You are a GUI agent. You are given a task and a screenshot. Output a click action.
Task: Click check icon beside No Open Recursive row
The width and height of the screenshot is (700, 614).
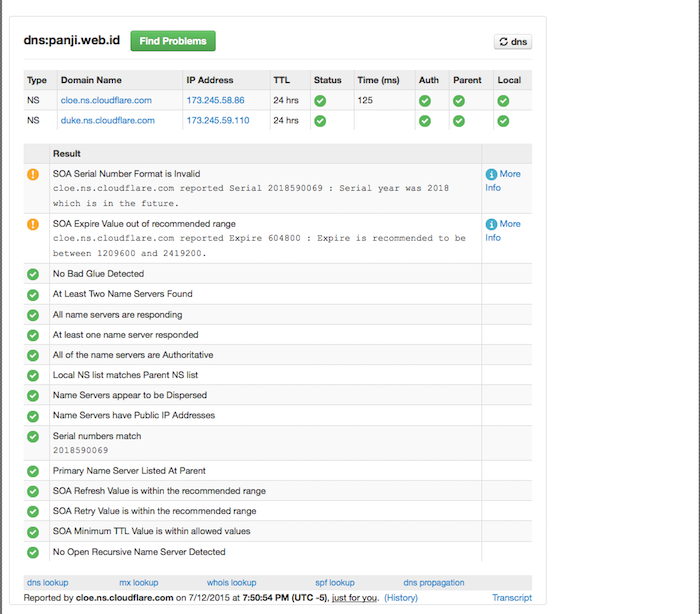point(33,552)
